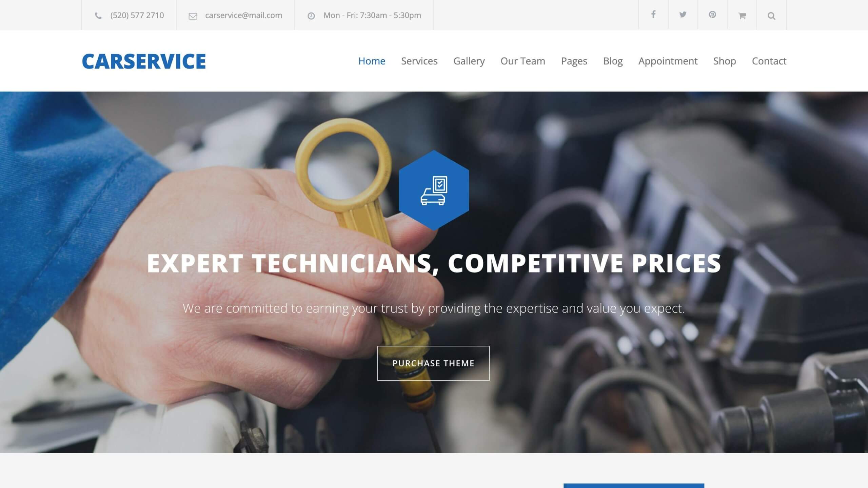
Task: Click the Facebook social media icon
Action: (x=653, y=15)
